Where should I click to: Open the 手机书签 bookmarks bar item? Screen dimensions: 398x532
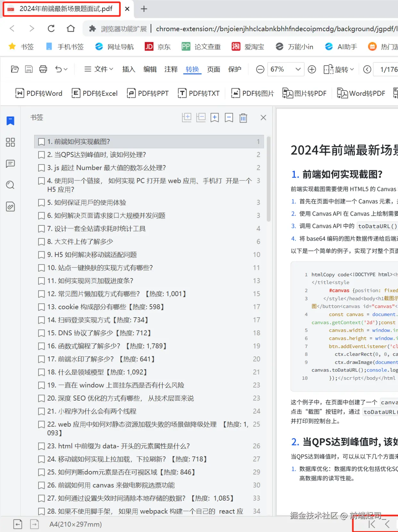[65, 47]
